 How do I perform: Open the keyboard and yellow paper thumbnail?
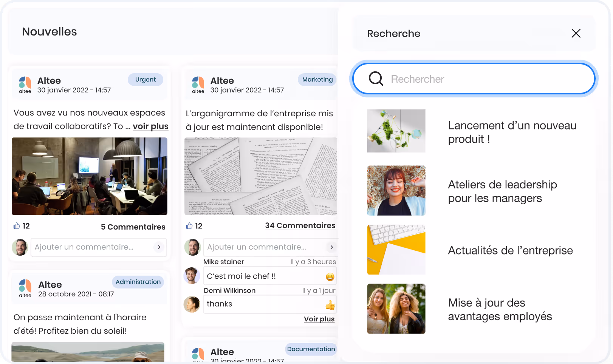[396, 250]
